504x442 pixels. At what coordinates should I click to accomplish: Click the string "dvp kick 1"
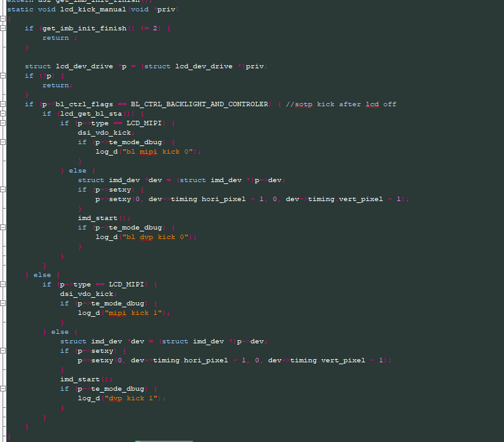click(x=131, y=398)
